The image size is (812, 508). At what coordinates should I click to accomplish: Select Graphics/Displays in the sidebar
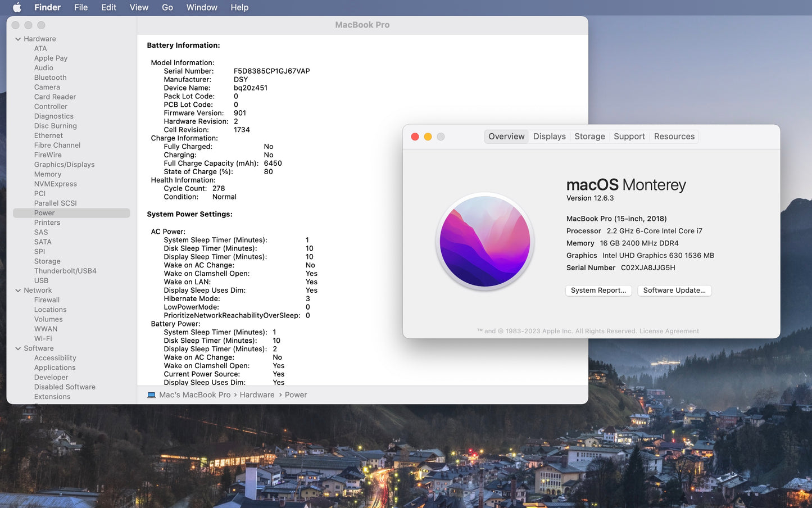pyautogui.click(x=64, y=165)
